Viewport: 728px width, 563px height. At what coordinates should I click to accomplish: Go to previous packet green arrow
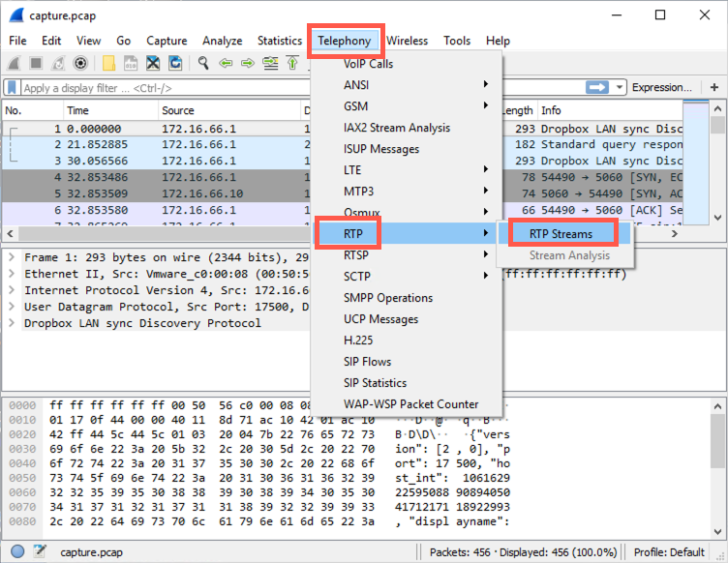click(226, 63)
